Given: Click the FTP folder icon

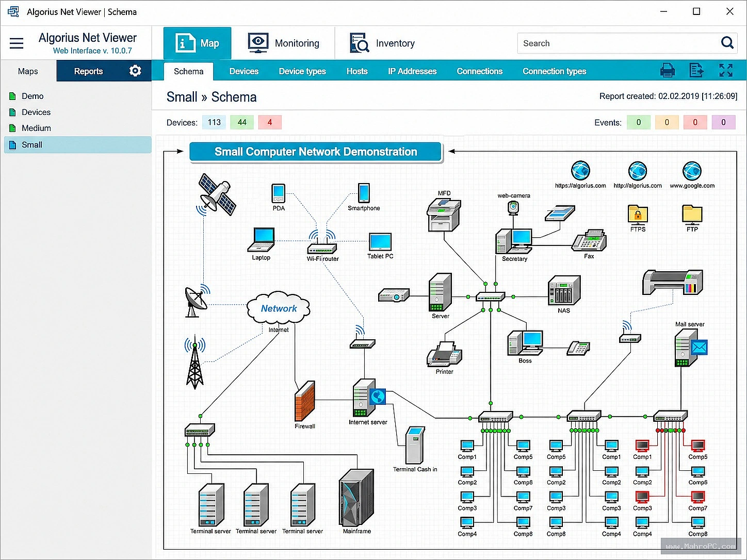Looking at the screenshot, I should tap(692, 215).
